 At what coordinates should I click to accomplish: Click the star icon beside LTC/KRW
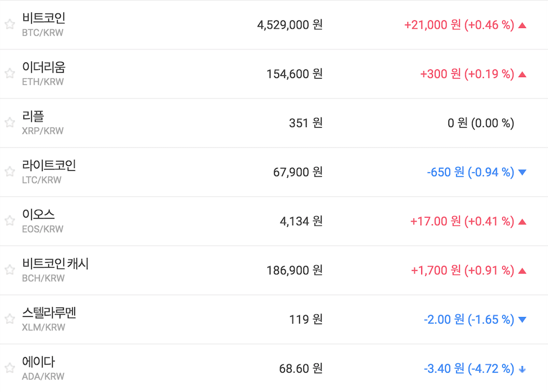pyautogui.click(x=10, y=171)
